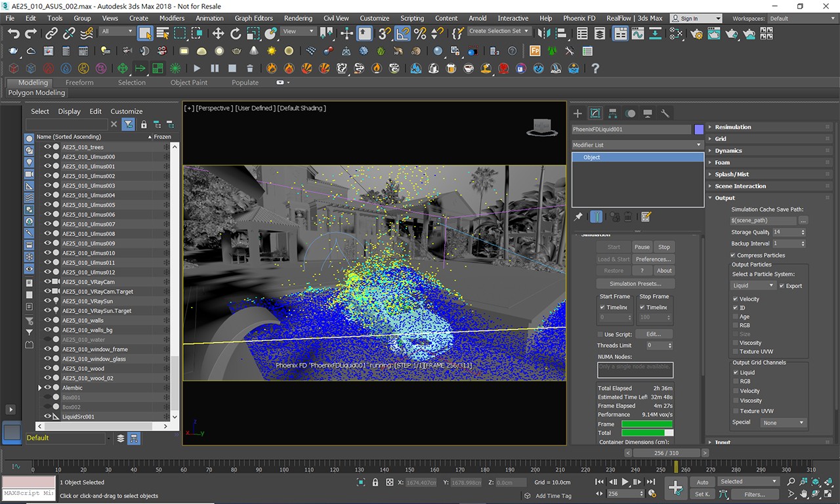The width and height of the screenshot is (840, 504).
Task: Click the Phoenix FD start simulation play icon
Action: pyautogui.click(x=197, y=68)
